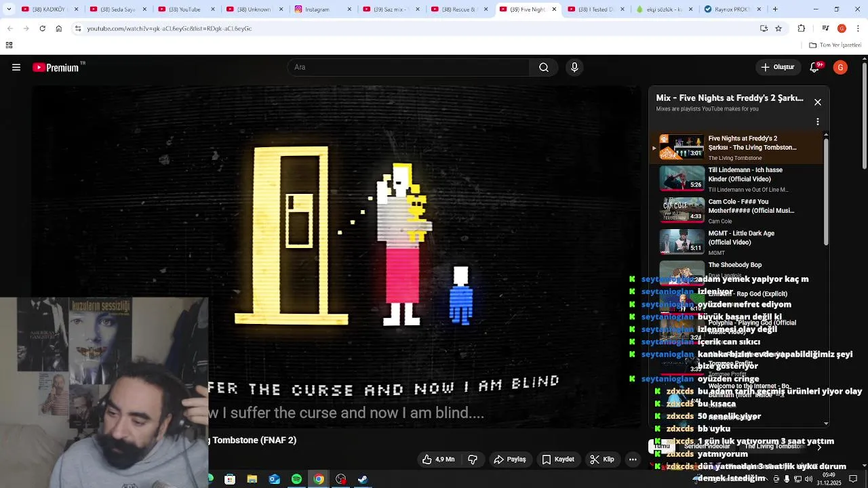Open Microsoft Store from the taskbar
The image size is (868, 488).
click(x=230, y=479)
